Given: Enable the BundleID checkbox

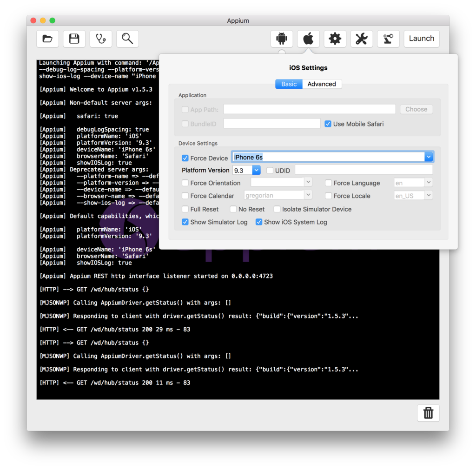Looking at the screenshot, I should tap(185, 124).
